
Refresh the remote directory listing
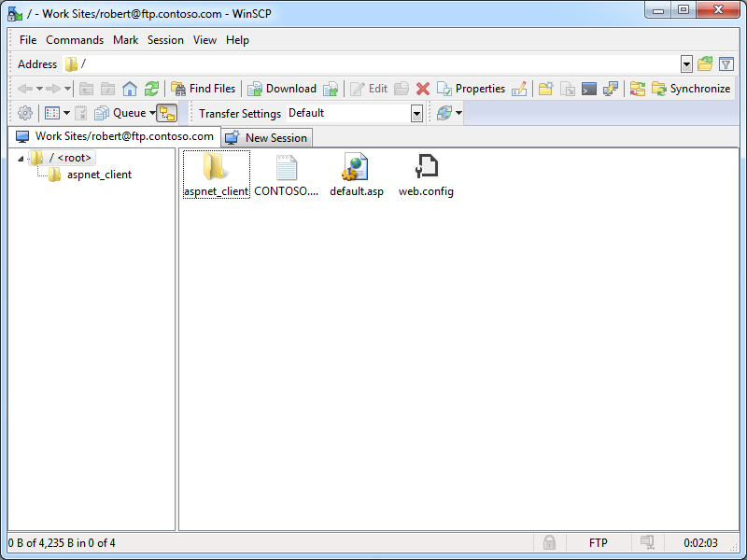151,89
